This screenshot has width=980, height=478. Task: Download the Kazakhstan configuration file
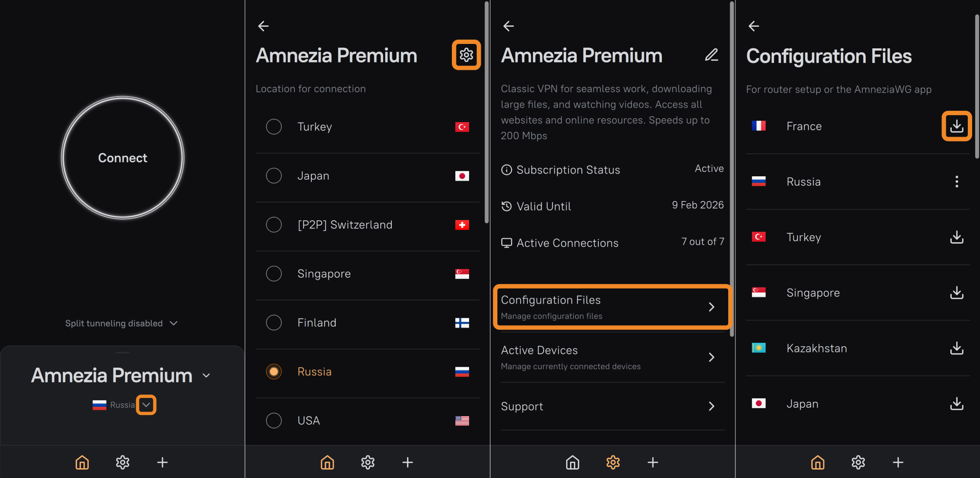point(956,348)
